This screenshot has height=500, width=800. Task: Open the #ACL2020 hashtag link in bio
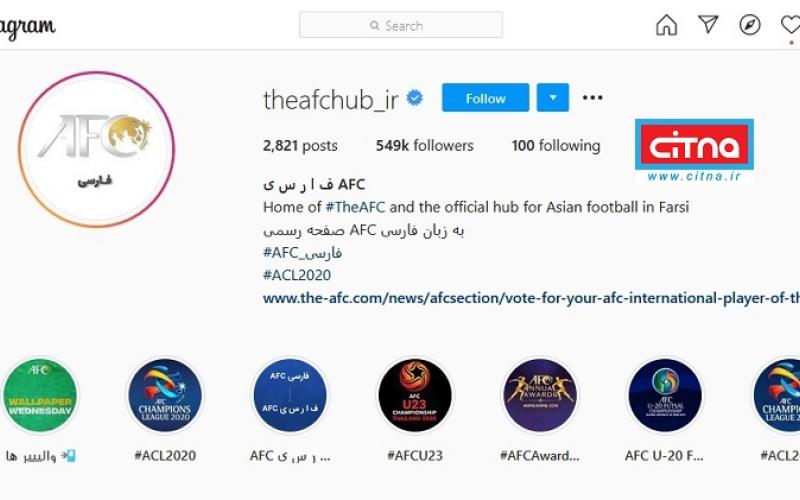pos(297,275)
